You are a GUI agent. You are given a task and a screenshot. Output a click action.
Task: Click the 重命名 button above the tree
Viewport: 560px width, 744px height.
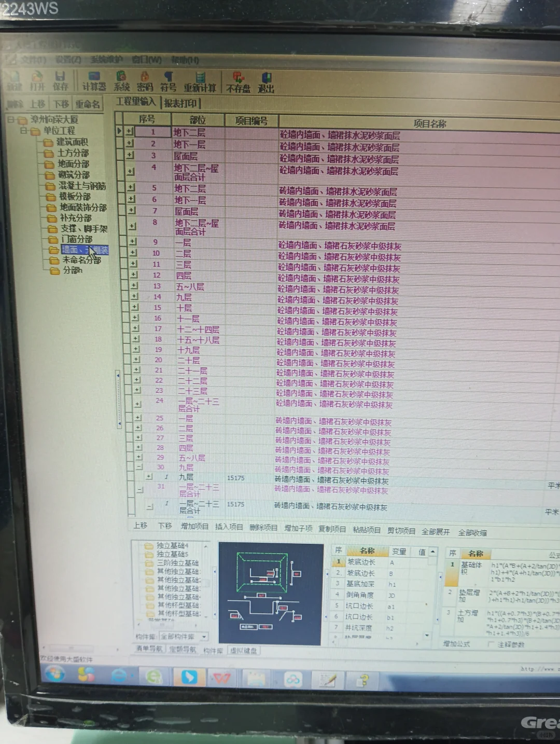[x=87, y=104]
